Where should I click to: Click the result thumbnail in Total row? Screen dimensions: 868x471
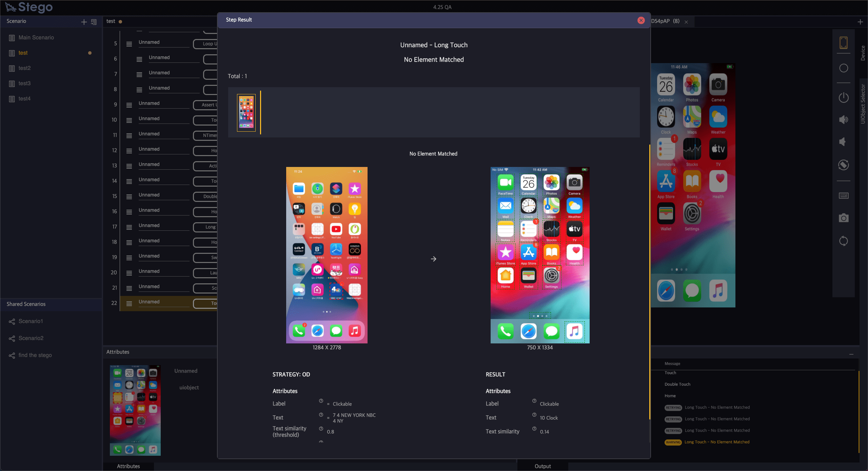tap(246, 113)
